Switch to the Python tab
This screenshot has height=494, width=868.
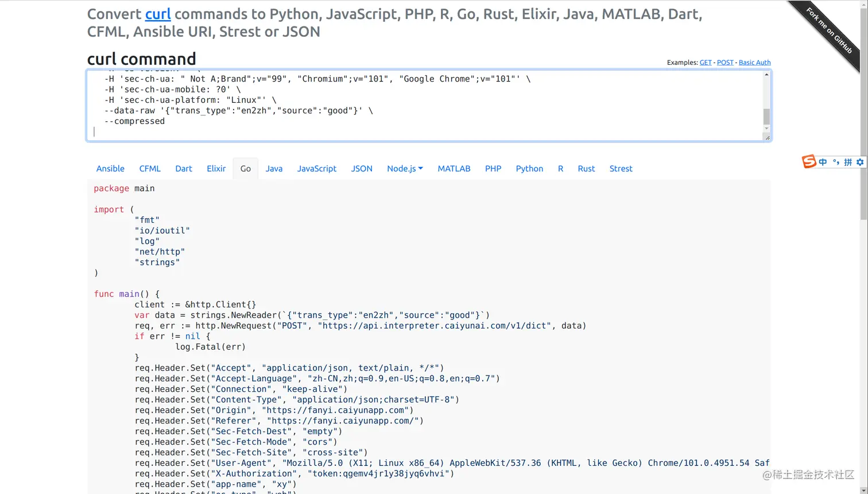tap(529, 168)
